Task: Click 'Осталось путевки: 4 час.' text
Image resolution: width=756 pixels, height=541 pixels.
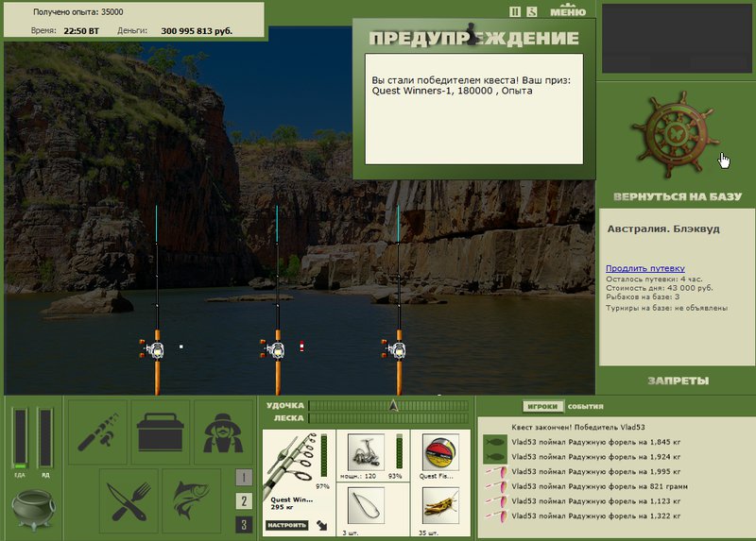Action: [654, 279]
